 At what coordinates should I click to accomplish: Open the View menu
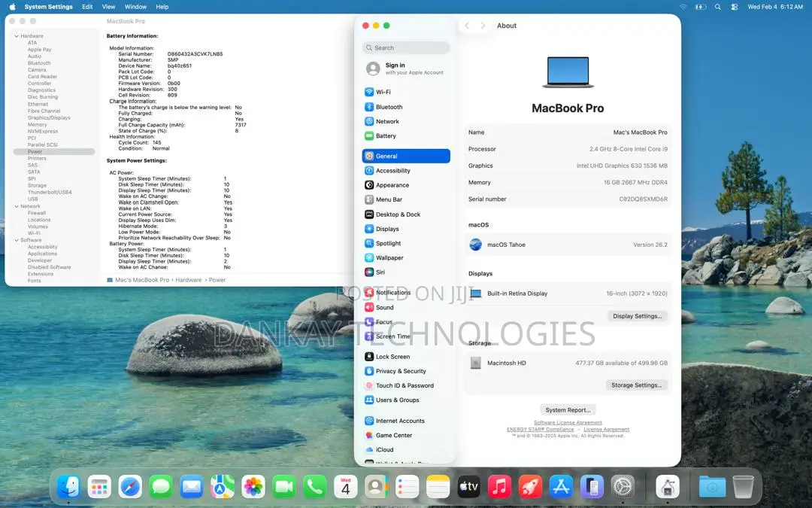(x=109, y=7)
